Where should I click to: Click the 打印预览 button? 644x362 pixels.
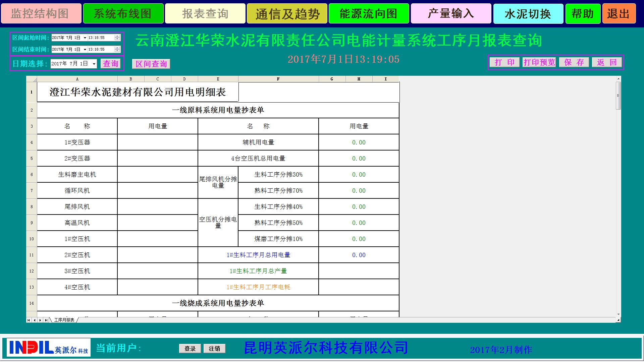(539, 62)
